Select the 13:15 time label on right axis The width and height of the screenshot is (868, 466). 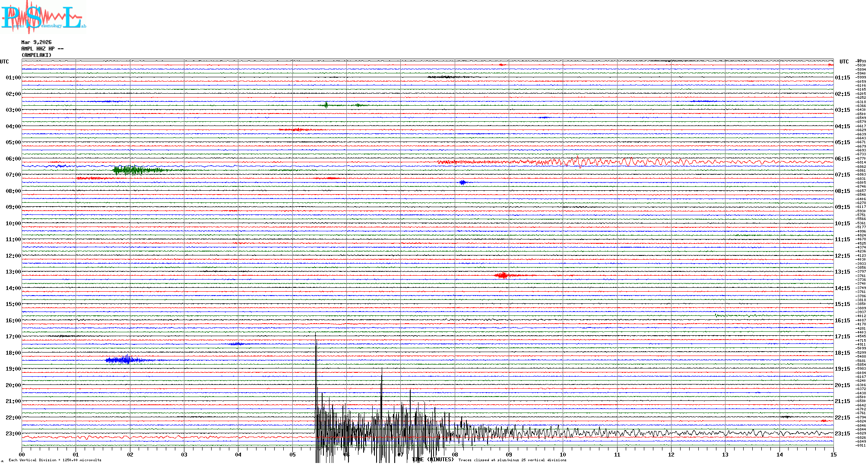click(842, 272)
